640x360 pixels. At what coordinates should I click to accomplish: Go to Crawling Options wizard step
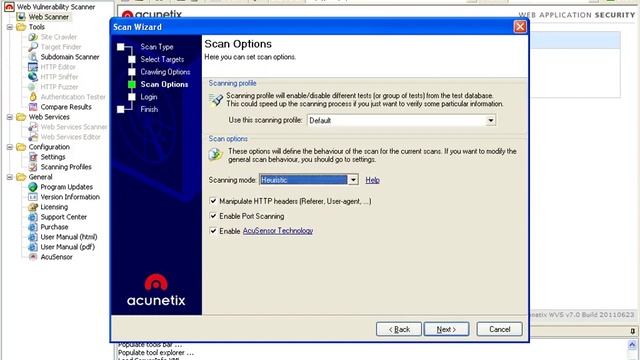pyautogui.click(x=165, y=72)
